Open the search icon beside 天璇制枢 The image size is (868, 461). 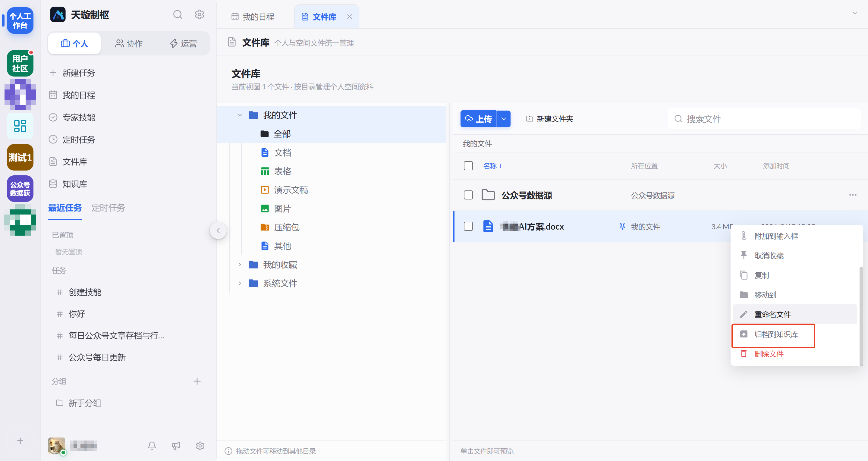pos(178,14)
